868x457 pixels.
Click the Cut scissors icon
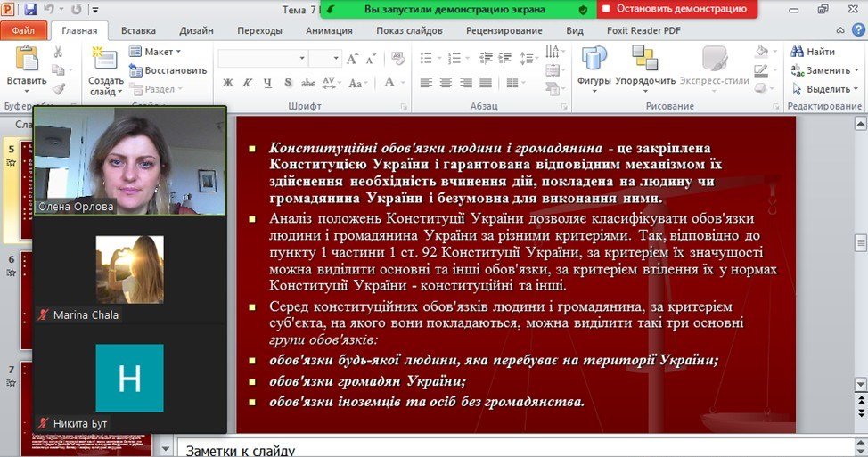pos(58,52)
